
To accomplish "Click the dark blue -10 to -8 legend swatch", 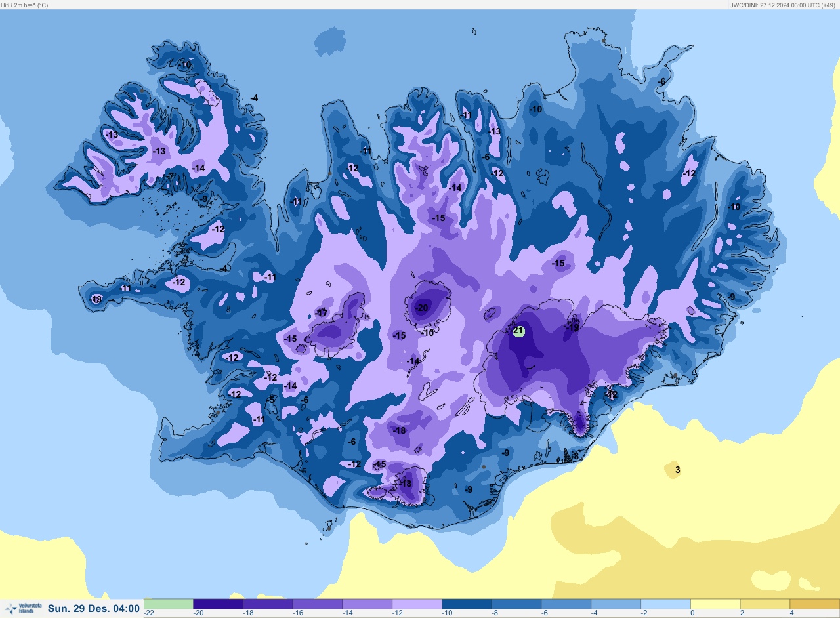I will click(467, 604).
